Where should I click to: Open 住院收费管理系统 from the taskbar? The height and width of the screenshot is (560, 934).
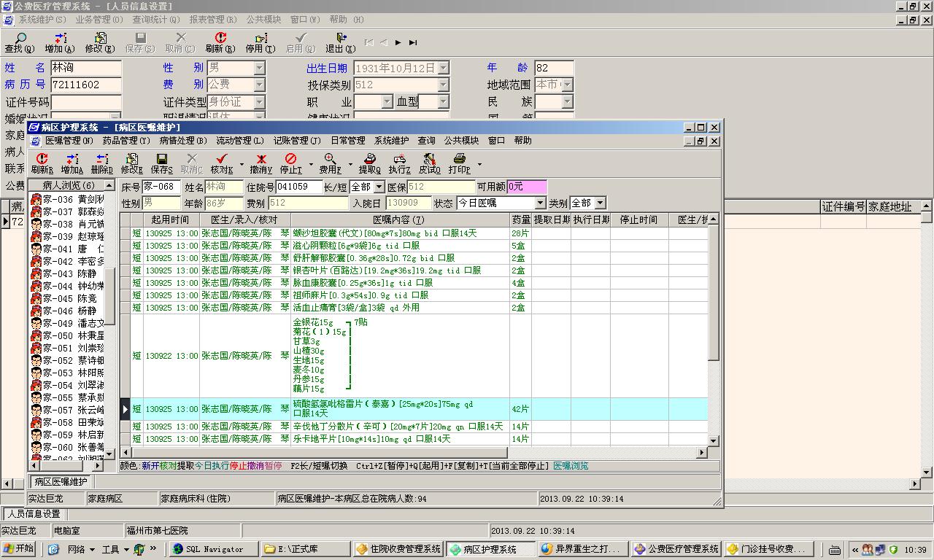coord(398,549)
